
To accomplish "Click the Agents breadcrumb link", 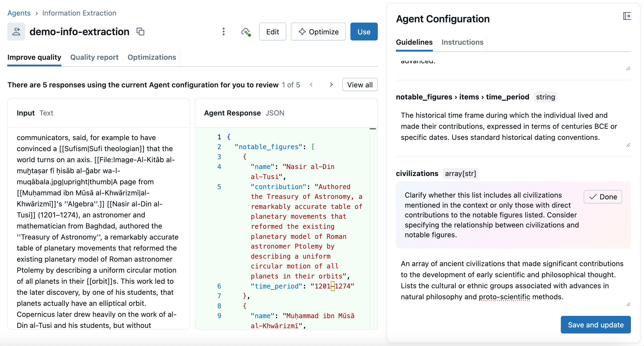I will point(19,13).
